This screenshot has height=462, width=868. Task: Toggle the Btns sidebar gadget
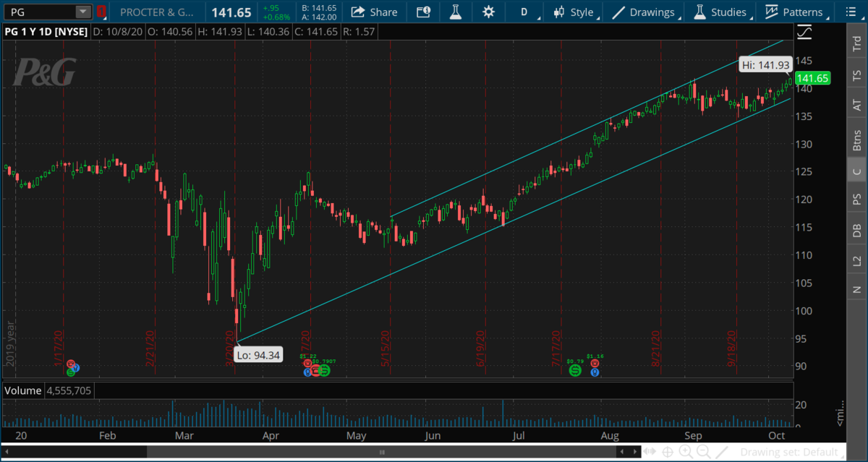(x=857, y=139)
